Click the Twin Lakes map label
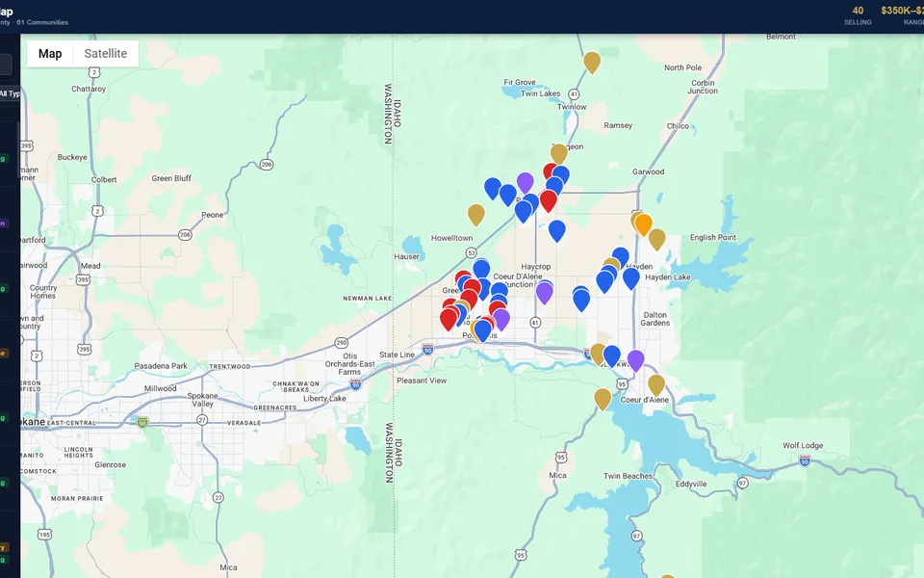Image resolution: width=924 pixels, height=578 pixels. (540, 93)
